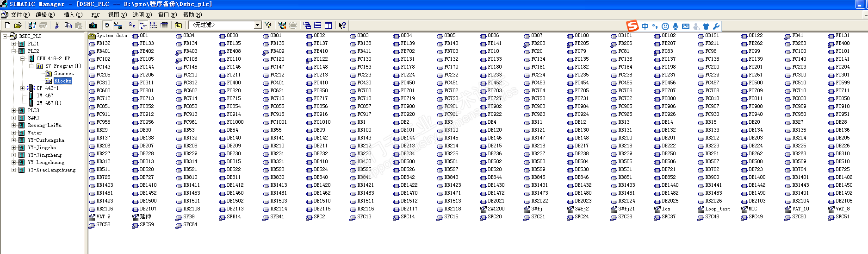
Task: Click the IME microphone voice icon
Action: pos(676,26)
